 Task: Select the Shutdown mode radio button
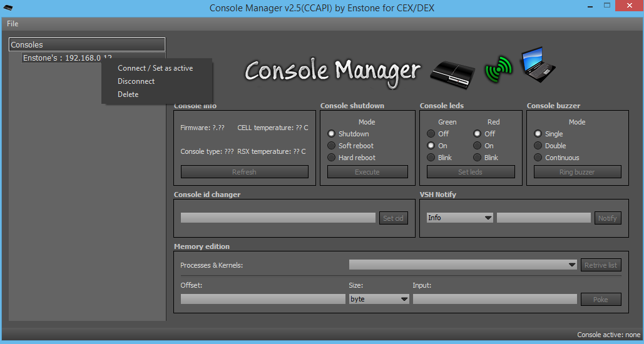332,134
